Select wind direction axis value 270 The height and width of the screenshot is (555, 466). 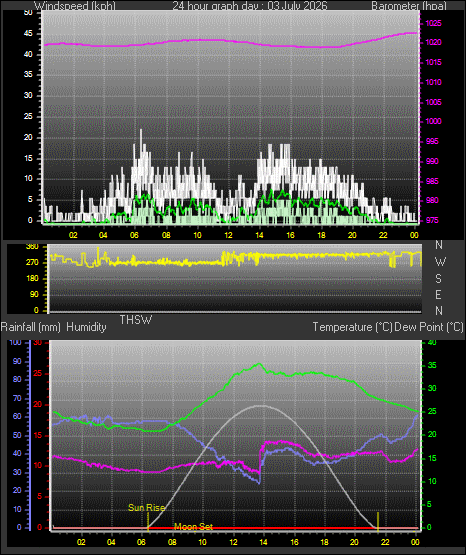click(32, 263)
